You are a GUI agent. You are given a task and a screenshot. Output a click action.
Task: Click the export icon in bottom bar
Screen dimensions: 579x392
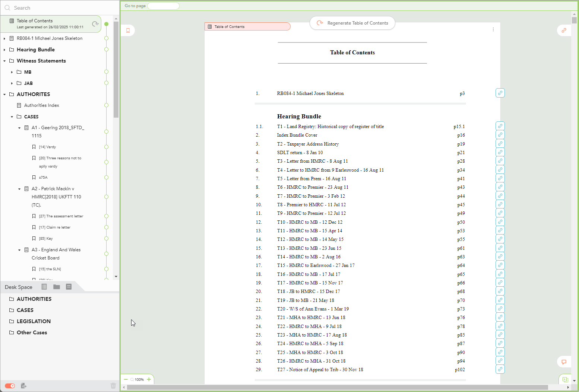tap(23, 386)
